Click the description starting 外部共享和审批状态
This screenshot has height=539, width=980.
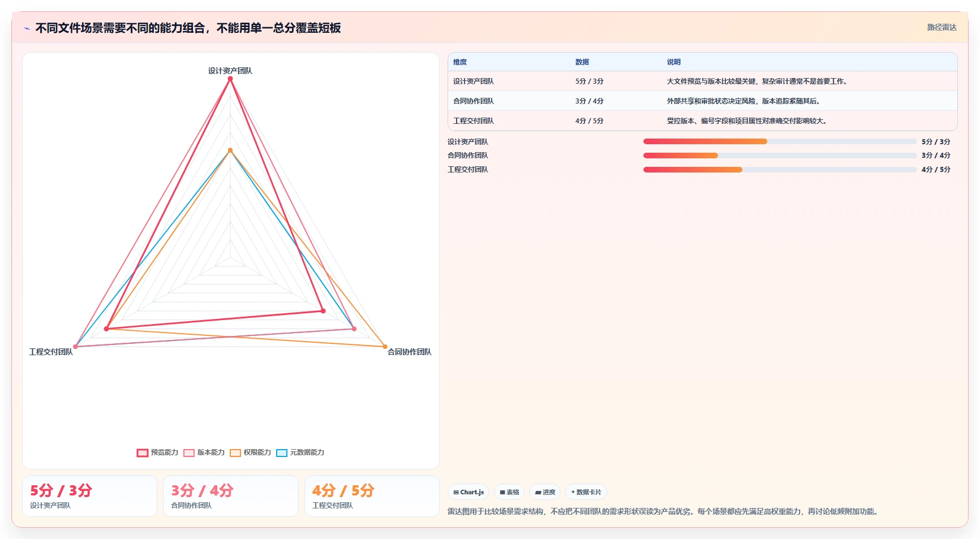[x=745, y=101]
